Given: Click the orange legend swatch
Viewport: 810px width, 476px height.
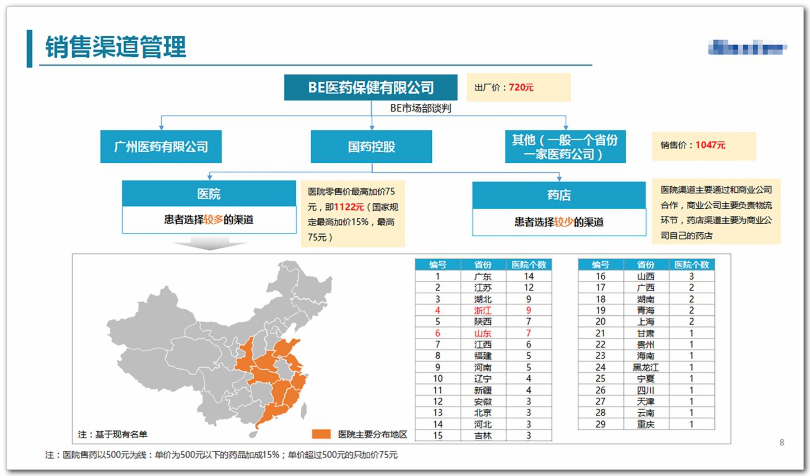Looking at the screenshot, I should tap(321, 434).
